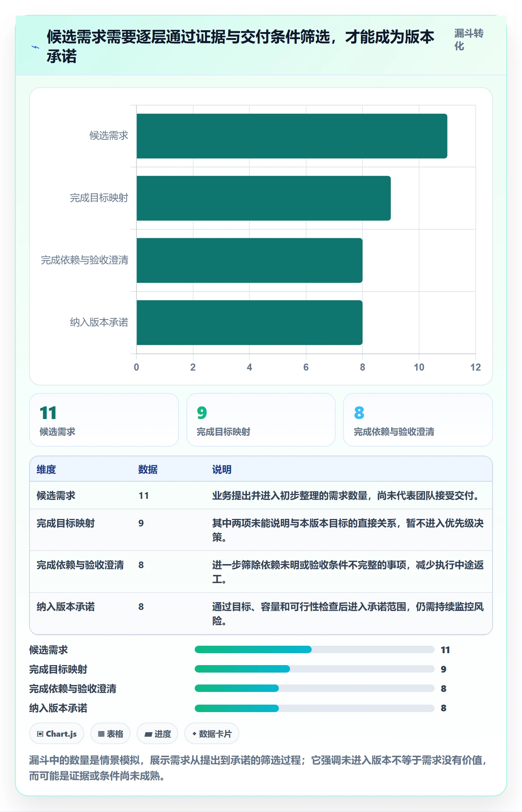Click the 漏斗转化 tag in header
The height and width of the screenshot is (812, 522).
(x=469, y=40)
